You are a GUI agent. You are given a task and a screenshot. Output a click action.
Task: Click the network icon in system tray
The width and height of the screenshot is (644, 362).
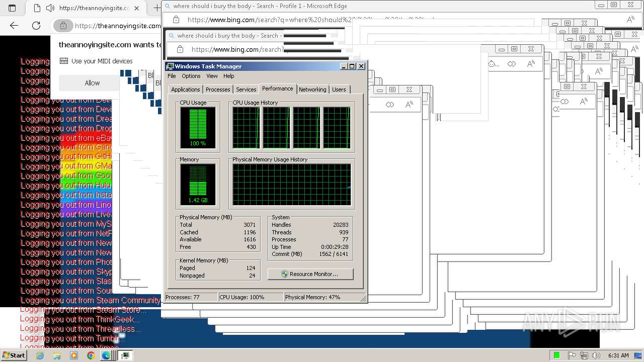[x=584, y=355]
